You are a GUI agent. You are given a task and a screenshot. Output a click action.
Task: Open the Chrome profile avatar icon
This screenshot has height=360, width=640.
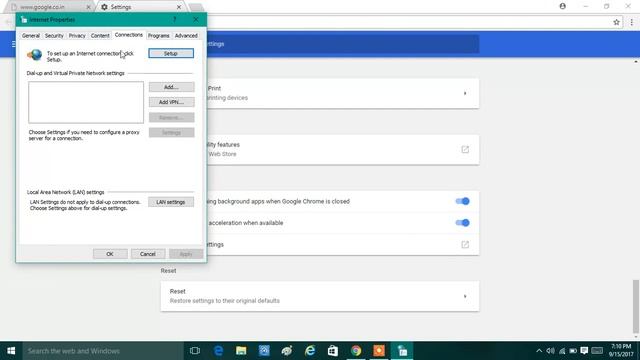tap(562, 6)
